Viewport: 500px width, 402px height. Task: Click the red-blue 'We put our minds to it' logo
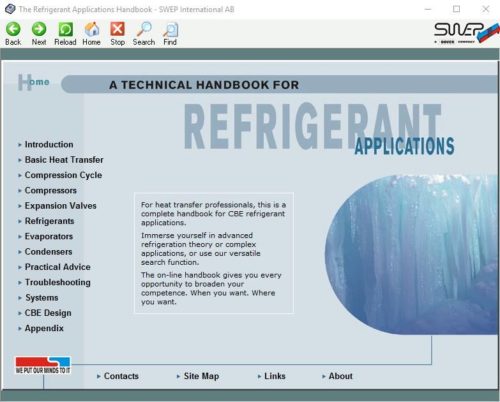[x=43, y=365]
